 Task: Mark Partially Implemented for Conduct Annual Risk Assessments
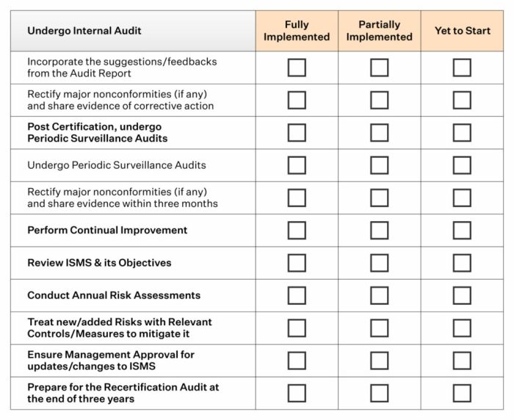click(x=380, y=295)
